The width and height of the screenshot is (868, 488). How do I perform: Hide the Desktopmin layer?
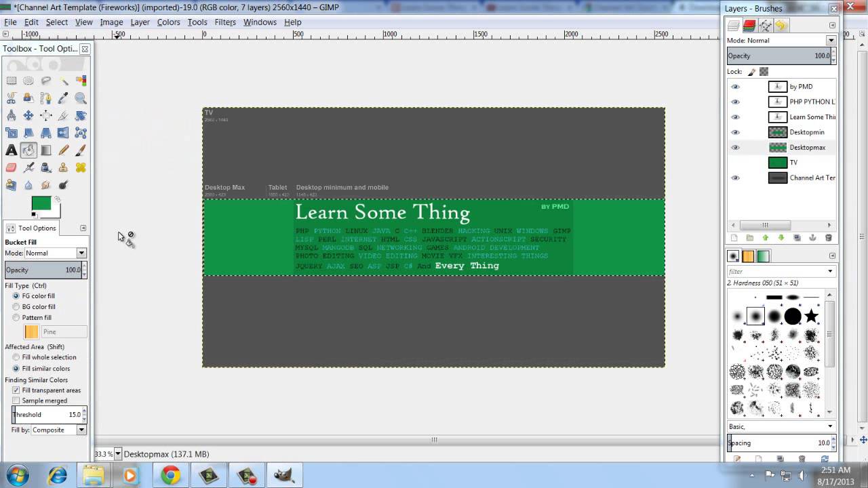(735, 132)
